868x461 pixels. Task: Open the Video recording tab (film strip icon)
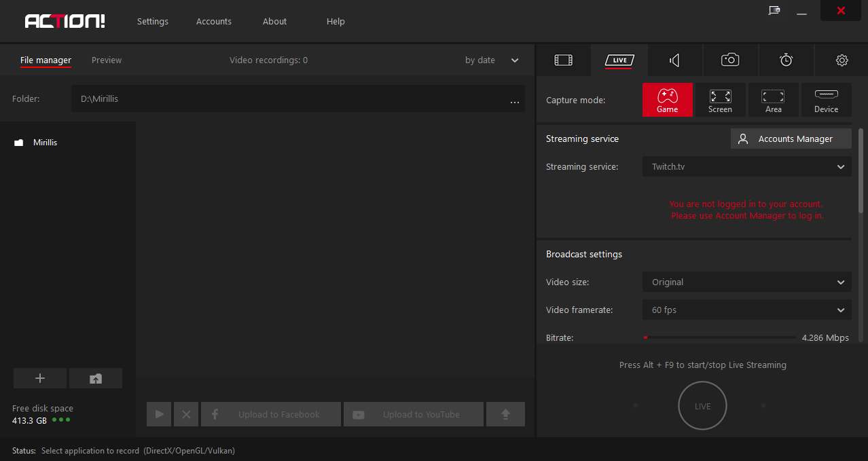[x=563, y=60]
